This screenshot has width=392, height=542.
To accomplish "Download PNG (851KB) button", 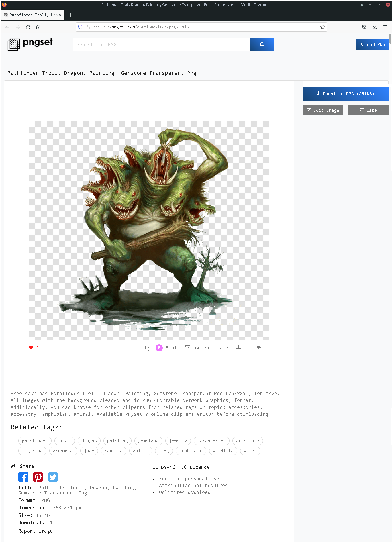I will (x=345, y=94).
